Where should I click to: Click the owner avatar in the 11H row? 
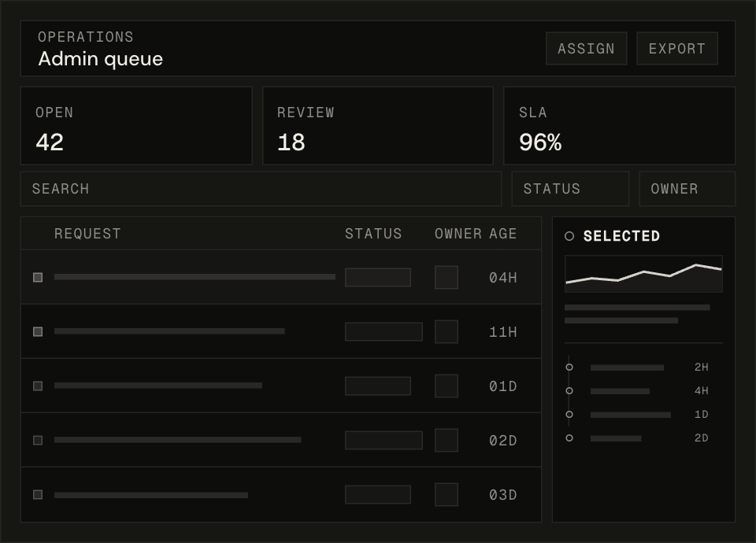pos(446,331)
